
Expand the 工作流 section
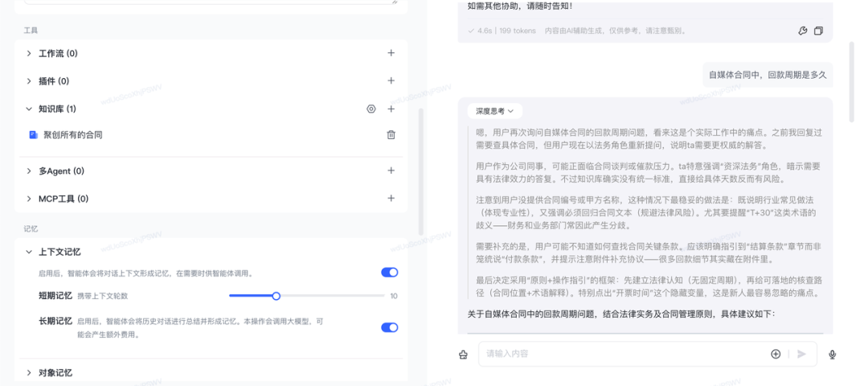(30, 53)
